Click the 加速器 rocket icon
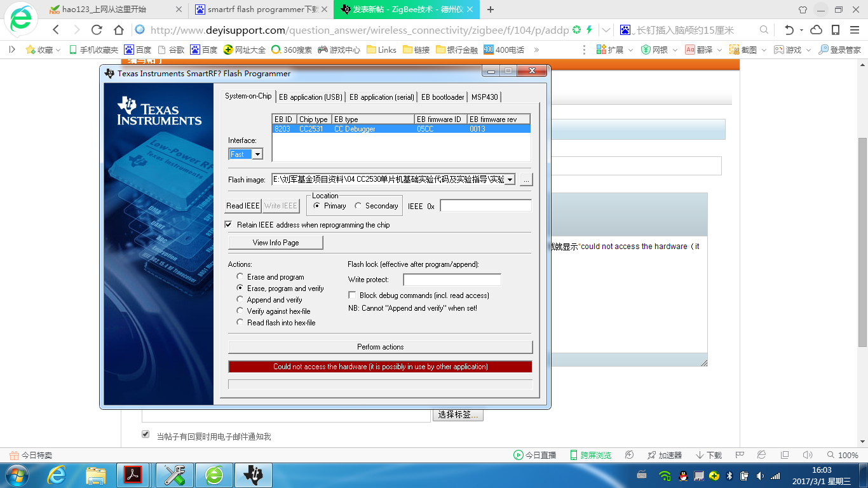Viewport: 868px width, 488px height. 651,455
